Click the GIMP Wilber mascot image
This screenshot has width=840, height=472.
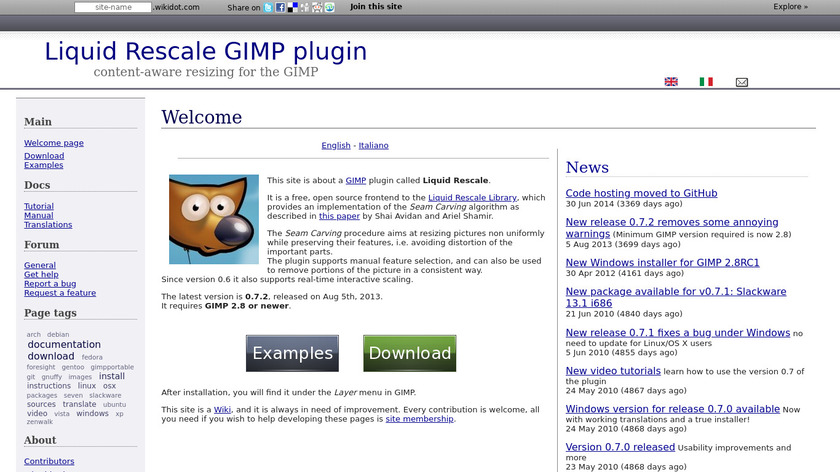click(x=214, y=219)
